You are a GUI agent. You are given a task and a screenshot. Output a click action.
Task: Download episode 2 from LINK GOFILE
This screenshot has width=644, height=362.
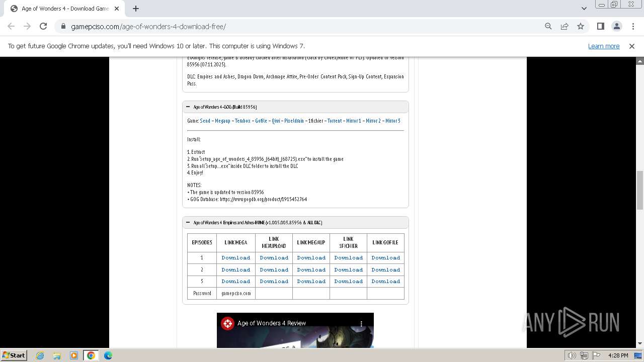click(x=386, y=269)
